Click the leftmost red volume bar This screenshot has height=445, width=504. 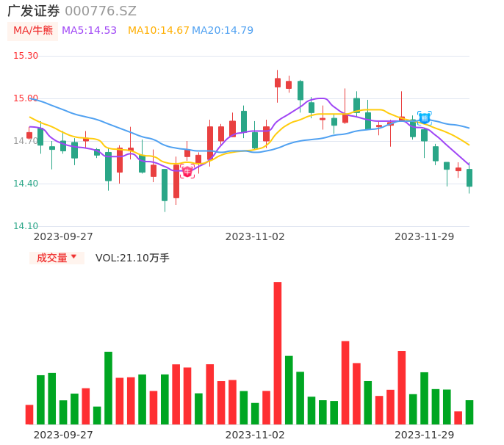[29, 414]
